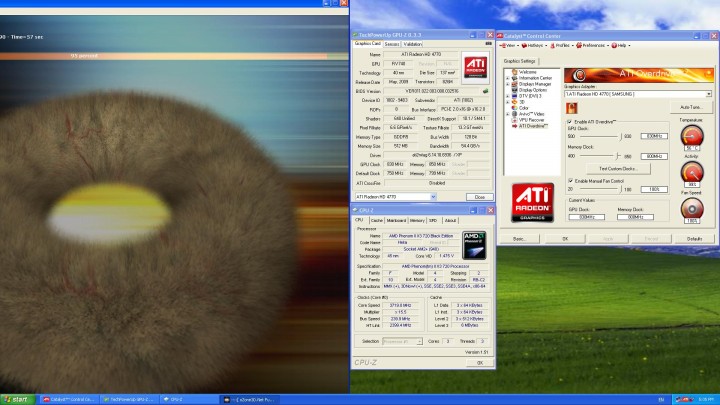This screenshot has width=720, height=405.
Task: Click the Overdrive lock icon
Action: [x=571, y=108]
